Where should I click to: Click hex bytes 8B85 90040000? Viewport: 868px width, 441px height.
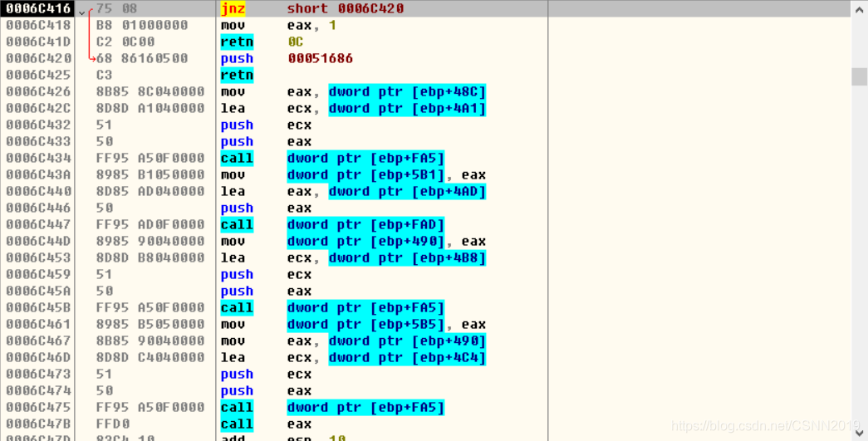150,341
